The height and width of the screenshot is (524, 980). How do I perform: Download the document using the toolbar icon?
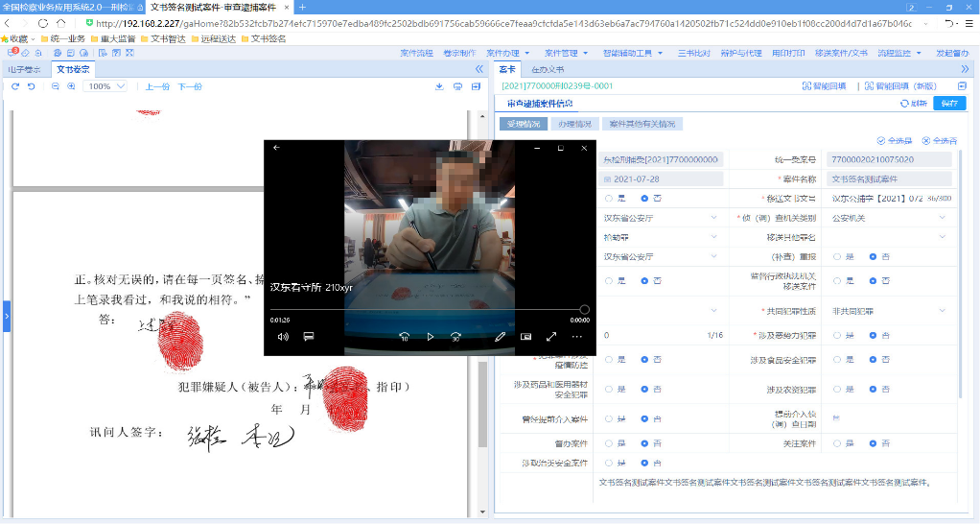click(439, 86)
